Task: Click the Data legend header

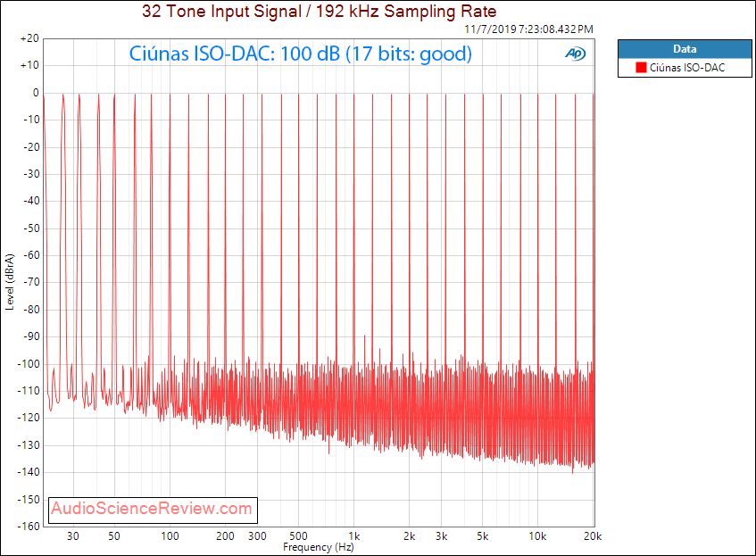Action: tap(685, 49)
